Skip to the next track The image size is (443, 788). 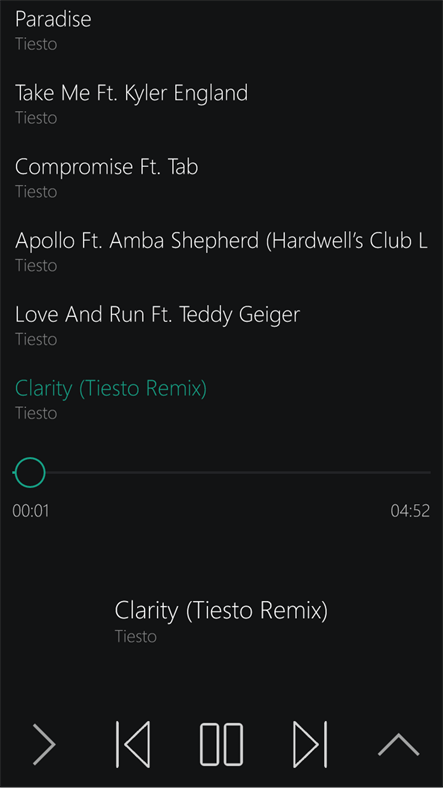coord(310,744)
